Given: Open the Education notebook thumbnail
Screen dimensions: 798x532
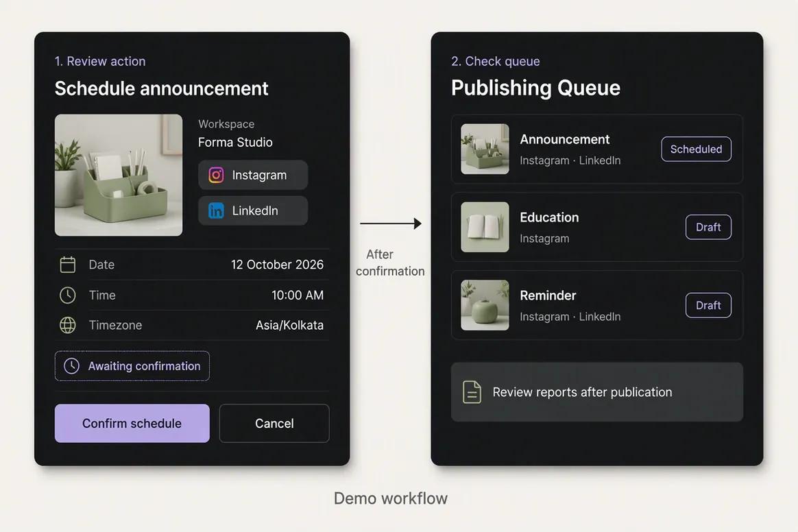Looking at the screenshot, I should tap(485, 227).
